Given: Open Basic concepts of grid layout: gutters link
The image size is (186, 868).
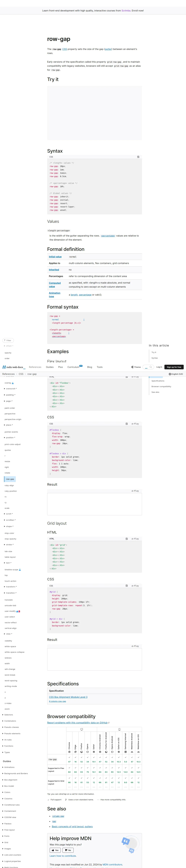Looking at the screenshot, I should (72, 827).
